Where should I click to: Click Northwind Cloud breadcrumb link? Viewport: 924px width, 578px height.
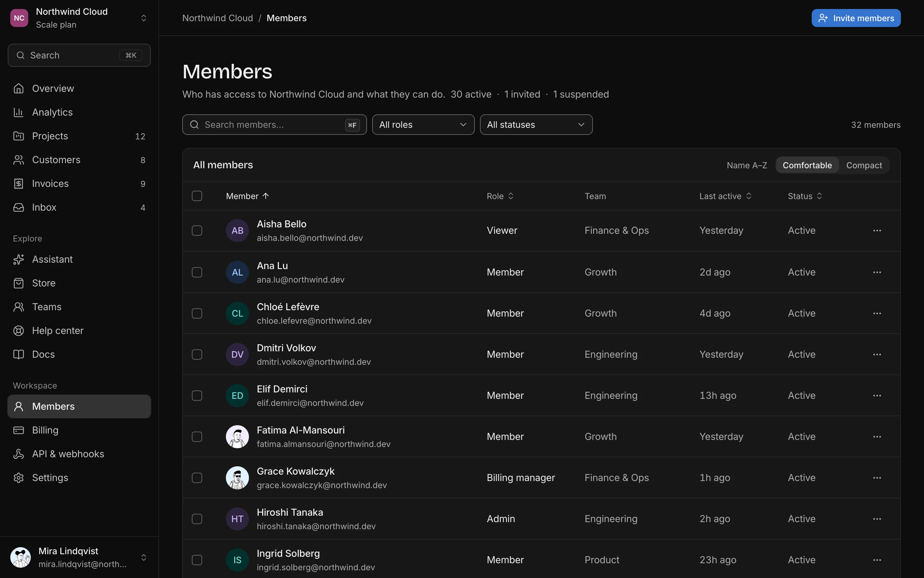coord(218,18)
